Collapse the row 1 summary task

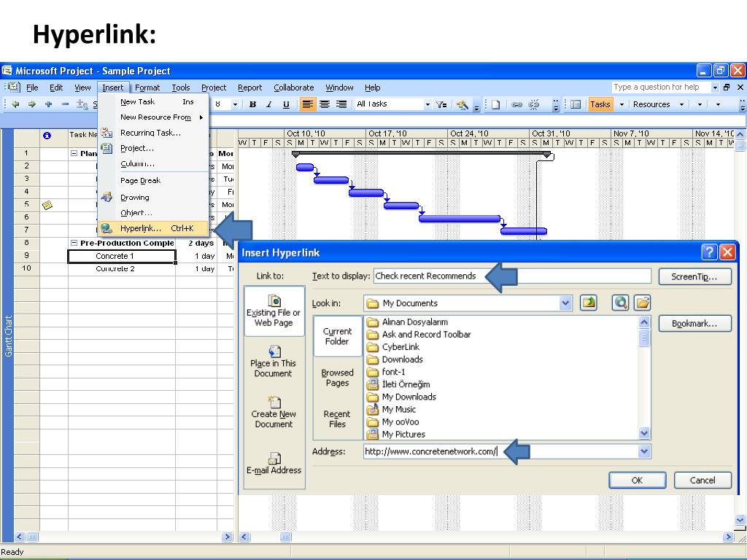click(x=74, y=153)
